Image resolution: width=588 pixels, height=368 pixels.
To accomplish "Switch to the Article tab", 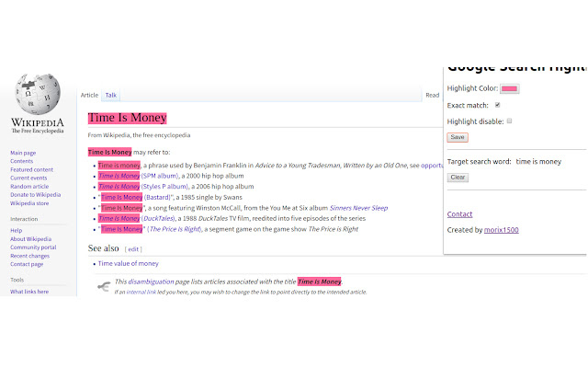I will 89,95.
